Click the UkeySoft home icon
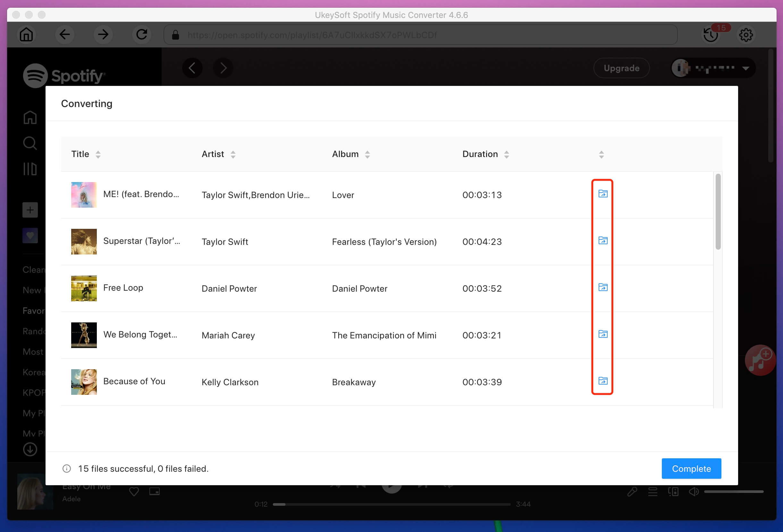This screenshot has width=783, height=532. (x=26, y=33)
